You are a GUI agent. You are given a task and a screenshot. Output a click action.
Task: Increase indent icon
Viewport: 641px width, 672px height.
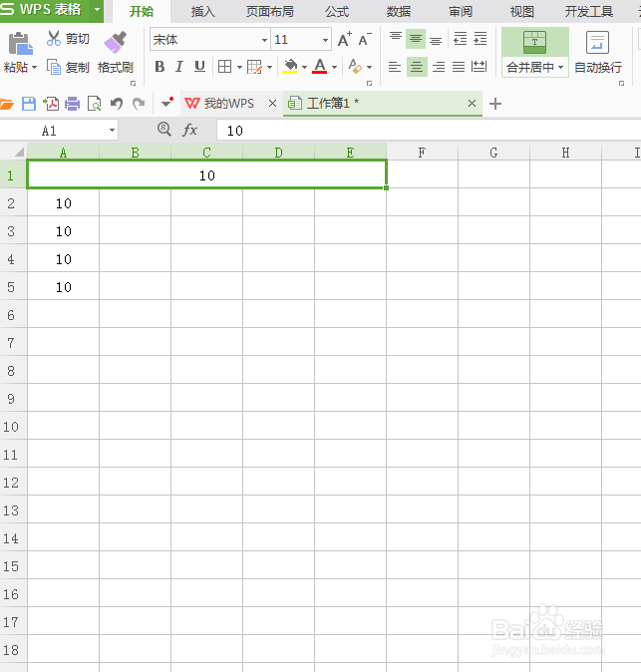480,39
